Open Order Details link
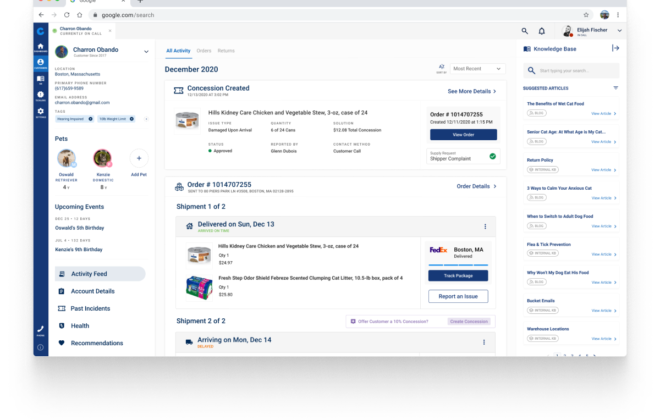The height and width of the screenshot is (420, 660). tap(476, 186)
